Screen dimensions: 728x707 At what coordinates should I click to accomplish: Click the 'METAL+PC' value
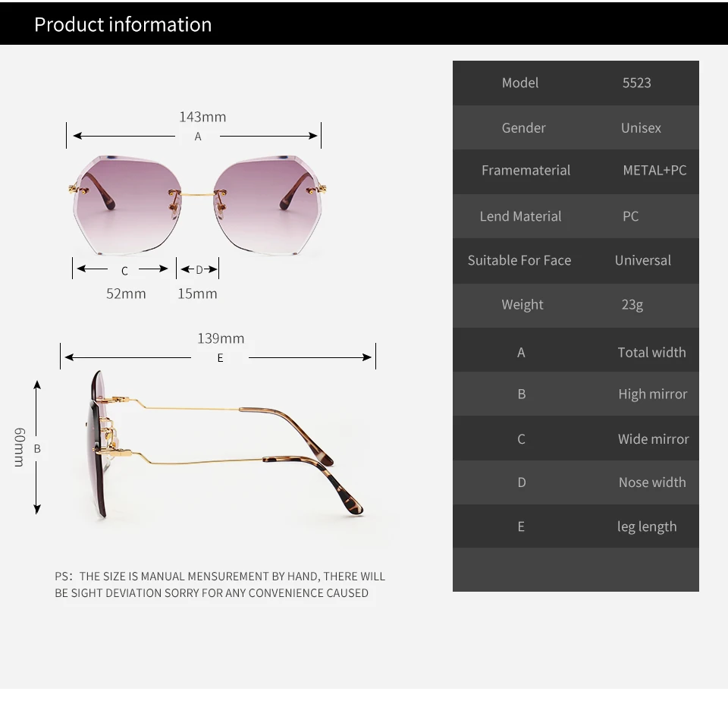pyautogui.click(x=654, y=171)
